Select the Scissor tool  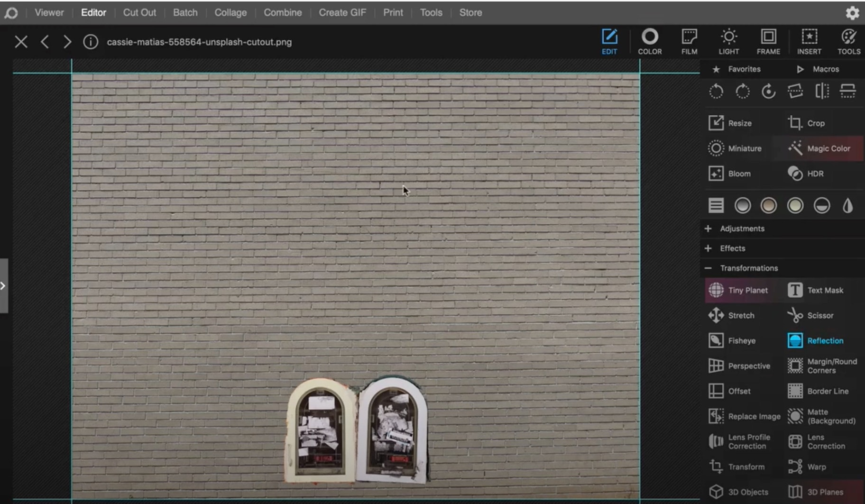(x=811, y=315)
